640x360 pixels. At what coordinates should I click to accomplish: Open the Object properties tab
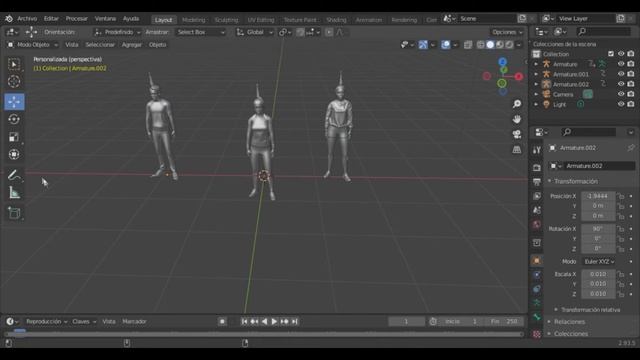coord(537,260)
